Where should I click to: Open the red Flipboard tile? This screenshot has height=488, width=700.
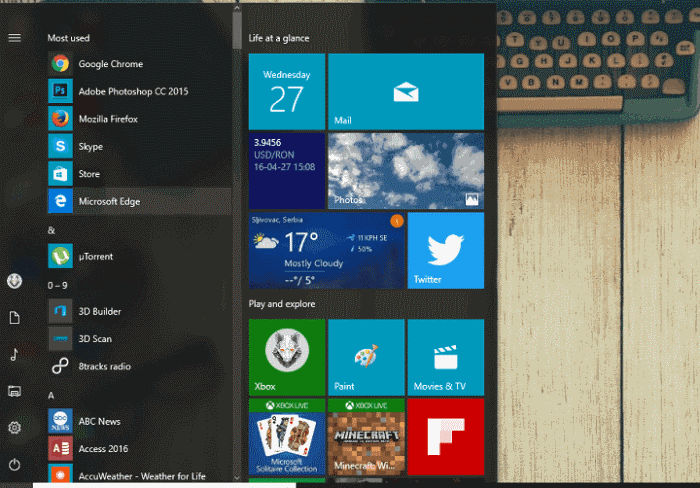click(446, 437)
